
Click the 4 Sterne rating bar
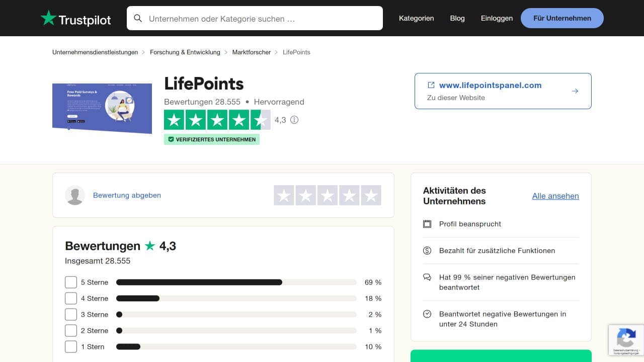(x=236, y=298)
